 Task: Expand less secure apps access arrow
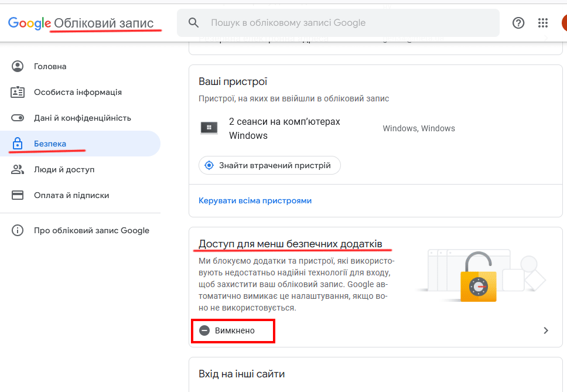(546, 330)
